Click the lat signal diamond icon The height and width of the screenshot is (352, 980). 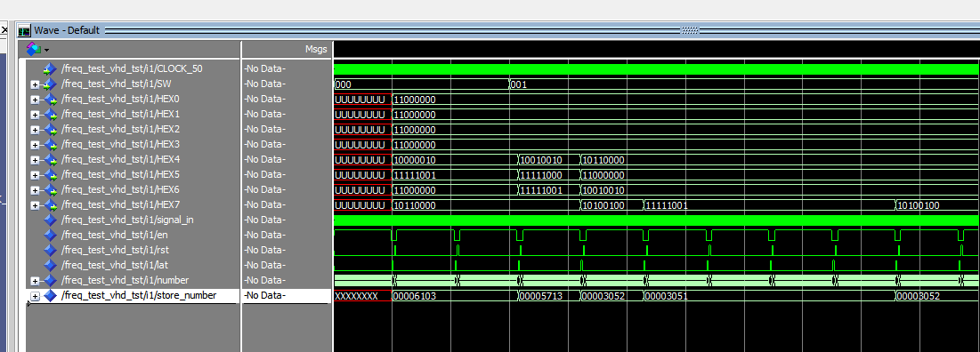[x=51, y=265]
